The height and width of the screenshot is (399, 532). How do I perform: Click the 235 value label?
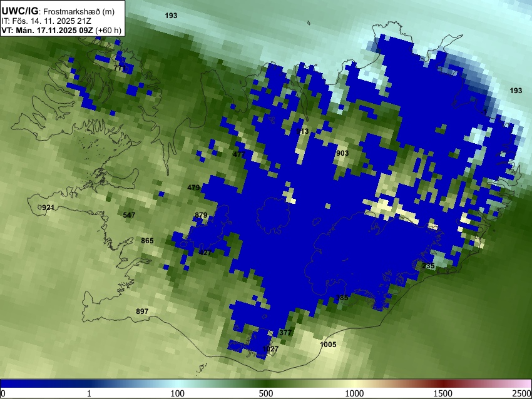(428, 266)
